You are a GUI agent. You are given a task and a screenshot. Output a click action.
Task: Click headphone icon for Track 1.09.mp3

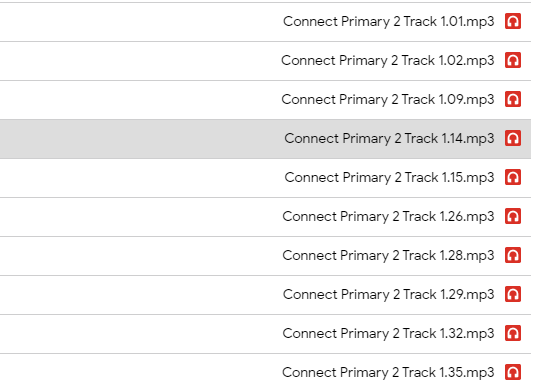[x=513, y=99]
